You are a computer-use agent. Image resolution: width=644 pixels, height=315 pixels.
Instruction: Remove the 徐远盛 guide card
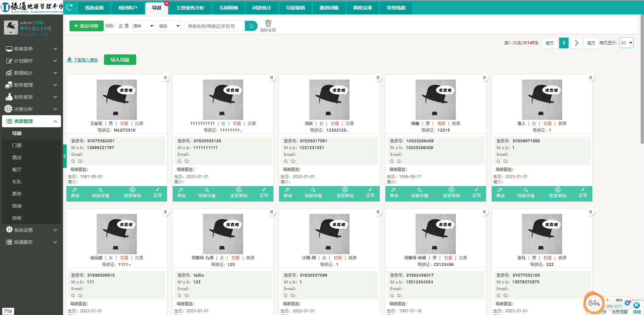pos(165,212)
